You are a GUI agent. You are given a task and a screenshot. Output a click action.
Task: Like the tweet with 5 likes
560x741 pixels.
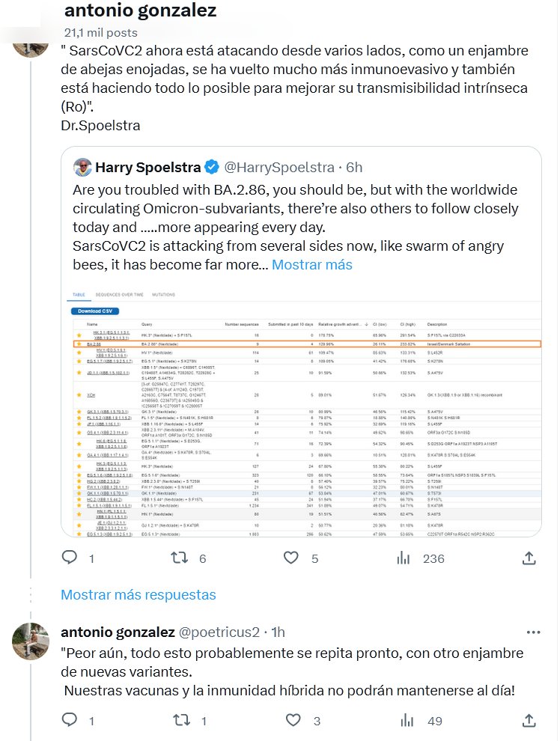[x=292, y=558]
